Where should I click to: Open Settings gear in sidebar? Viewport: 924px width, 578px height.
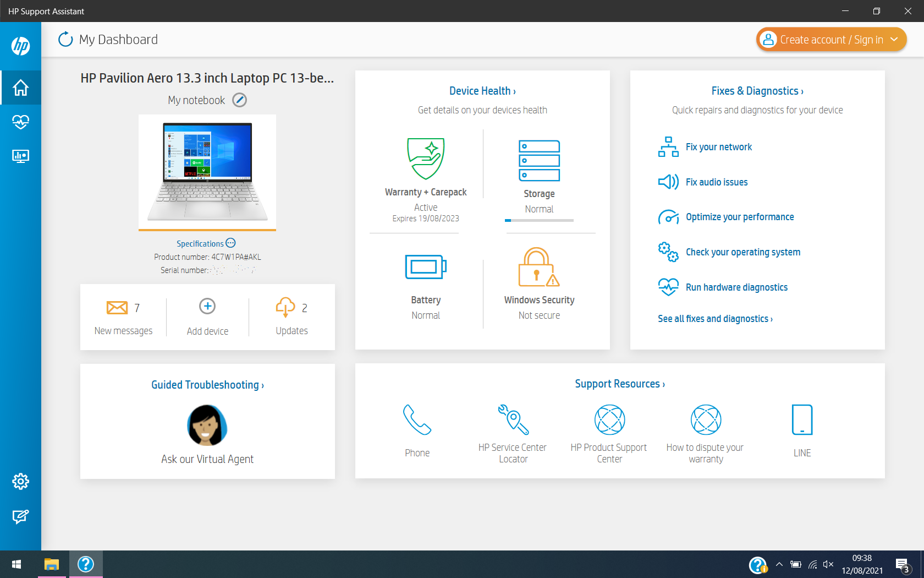[x=20, y=482]
